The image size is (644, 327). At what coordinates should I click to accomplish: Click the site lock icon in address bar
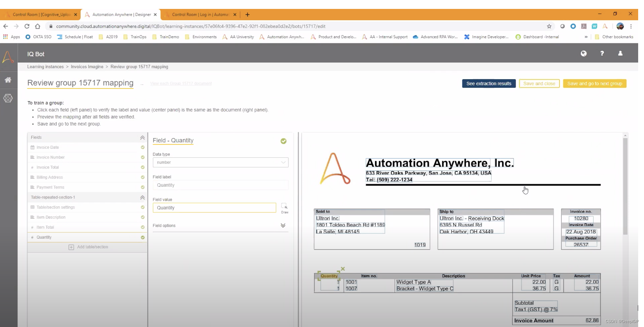[x=51, y=26]
